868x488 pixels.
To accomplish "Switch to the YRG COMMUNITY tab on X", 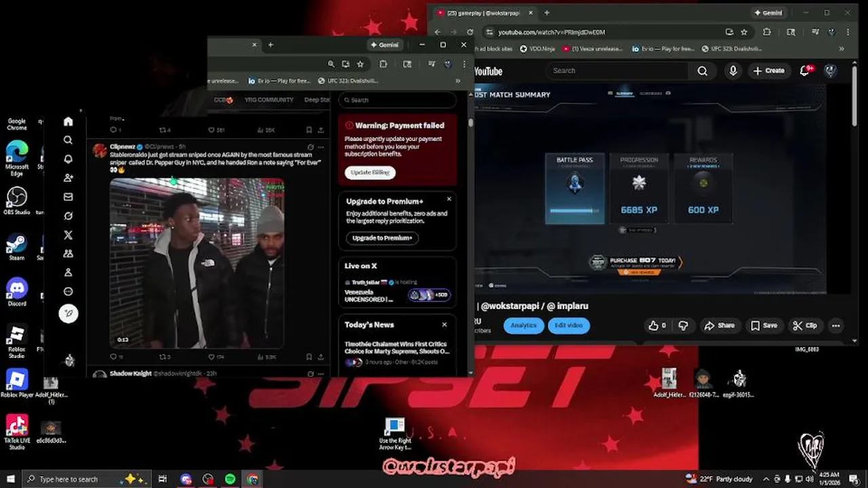I will (269, 100).
